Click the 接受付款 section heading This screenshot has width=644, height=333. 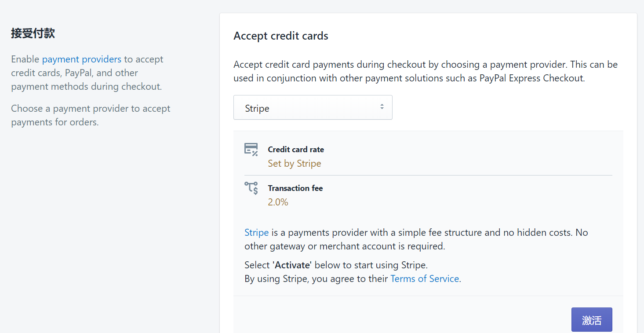(33, 33)
